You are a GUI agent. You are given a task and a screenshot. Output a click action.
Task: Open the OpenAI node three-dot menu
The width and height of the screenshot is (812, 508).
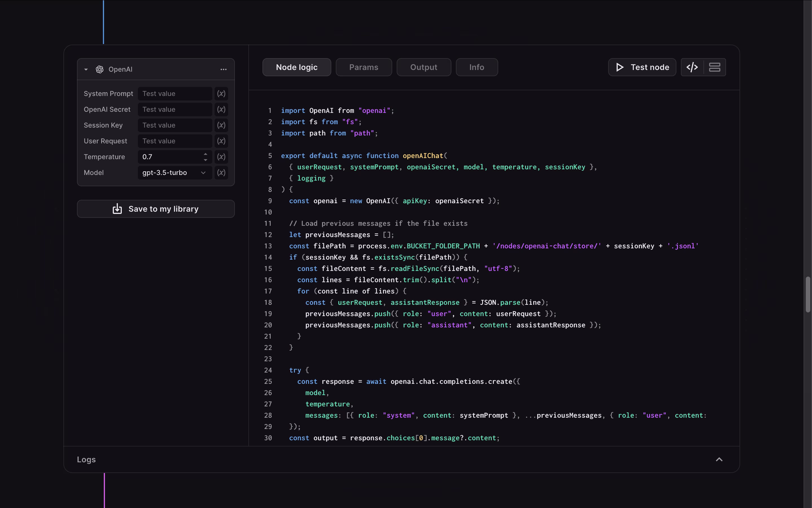[x=224, y=69]
